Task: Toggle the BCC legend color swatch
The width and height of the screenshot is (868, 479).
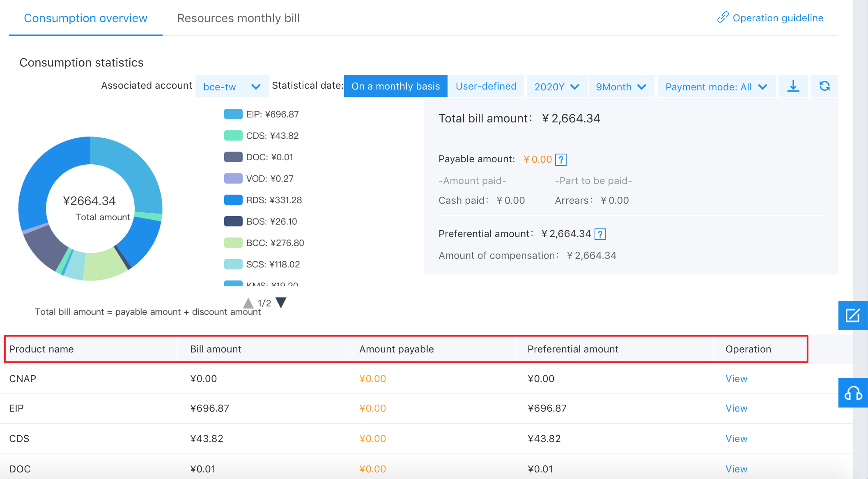Action: [233, 243]
